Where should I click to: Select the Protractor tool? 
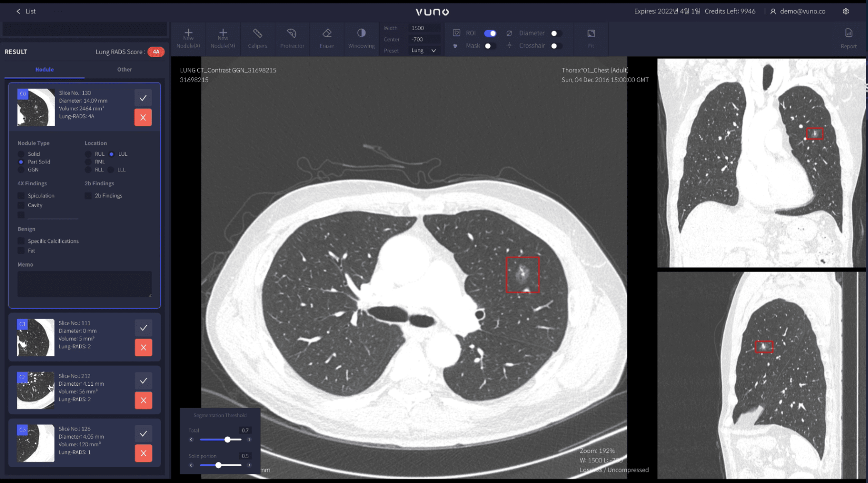click(x=292, y=38)
